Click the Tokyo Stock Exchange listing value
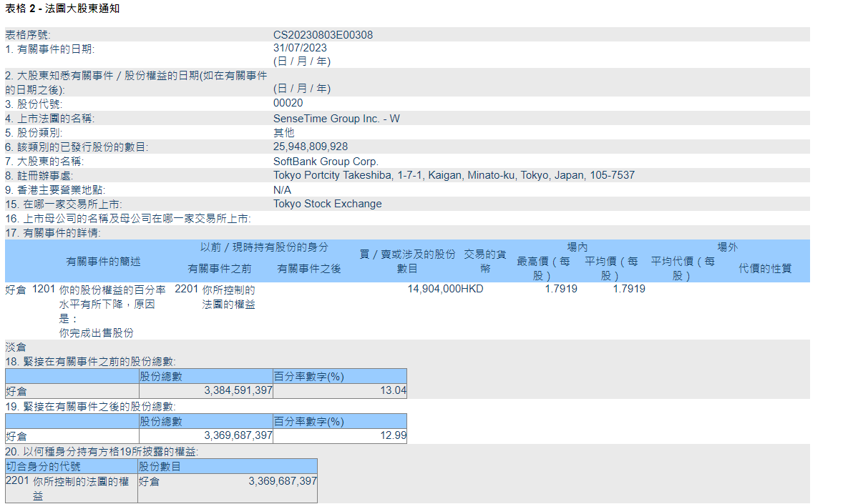Image resolution: width=858 pixels, height=504 pixels. point(327,204)
